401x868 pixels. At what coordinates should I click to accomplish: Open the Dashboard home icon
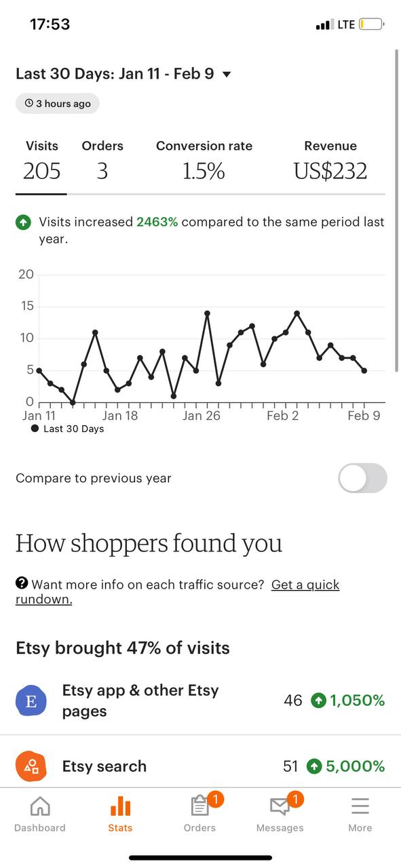(x=40, y=806)
